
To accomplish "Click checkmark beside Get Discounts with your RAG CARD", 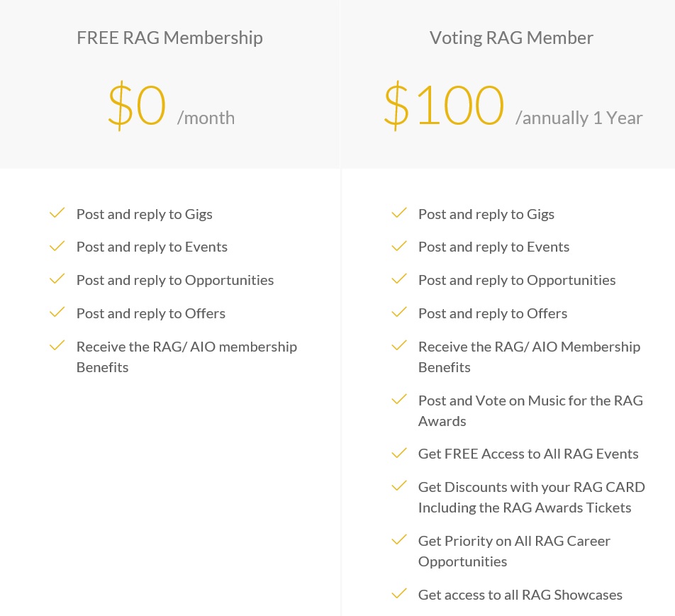I will coord(399,486).
